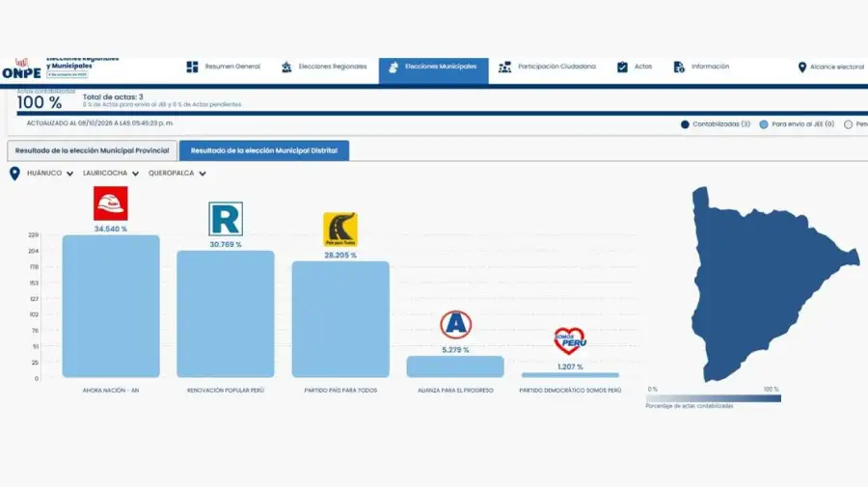
Task: Click the Renovación Popular R logo
Action: 226,219
